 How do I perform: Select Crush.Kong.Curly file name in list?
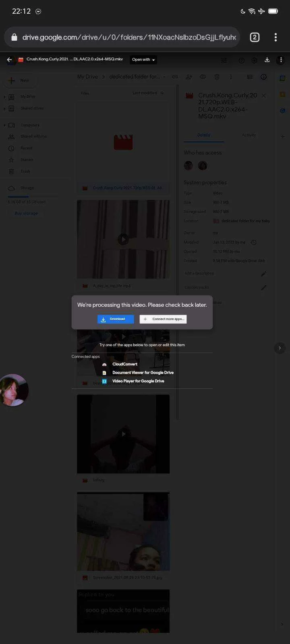[128, 188]
